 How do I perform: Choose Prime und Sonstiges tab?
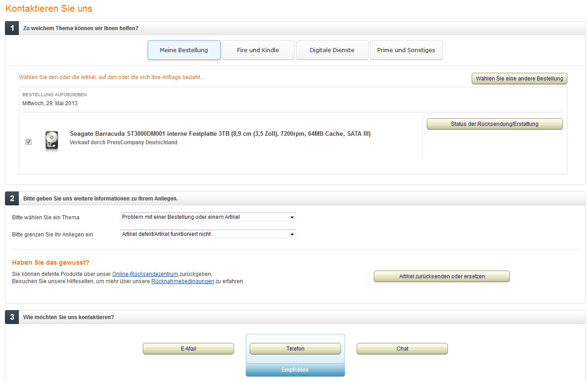(x=406, y=50)
